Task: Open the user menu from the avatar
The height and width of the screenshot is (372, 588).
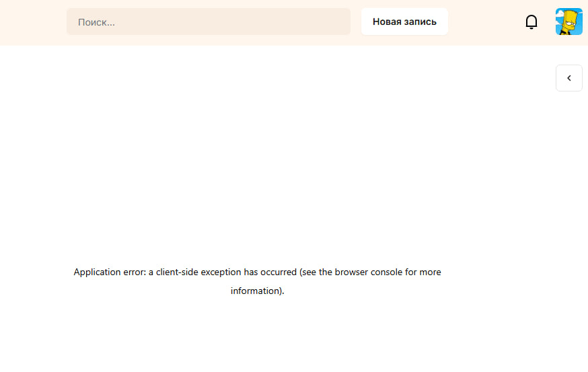Action: [569, 22]
